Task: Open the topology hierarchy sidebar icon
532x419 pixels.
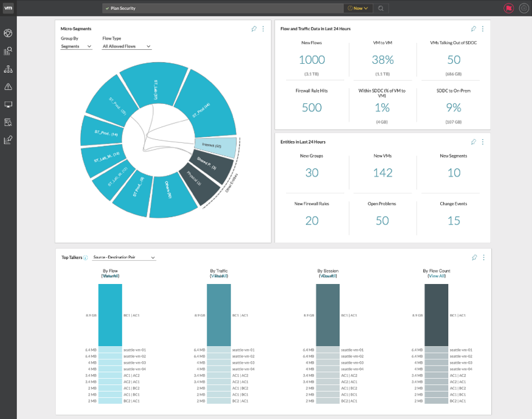Action: coord(8,69)
